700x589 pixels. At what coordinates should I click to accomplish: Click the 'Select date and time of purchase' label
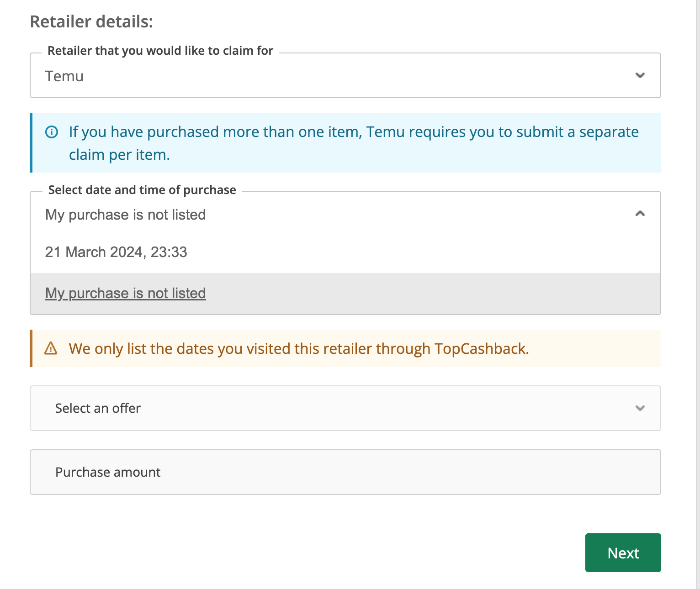coord(142,190)
